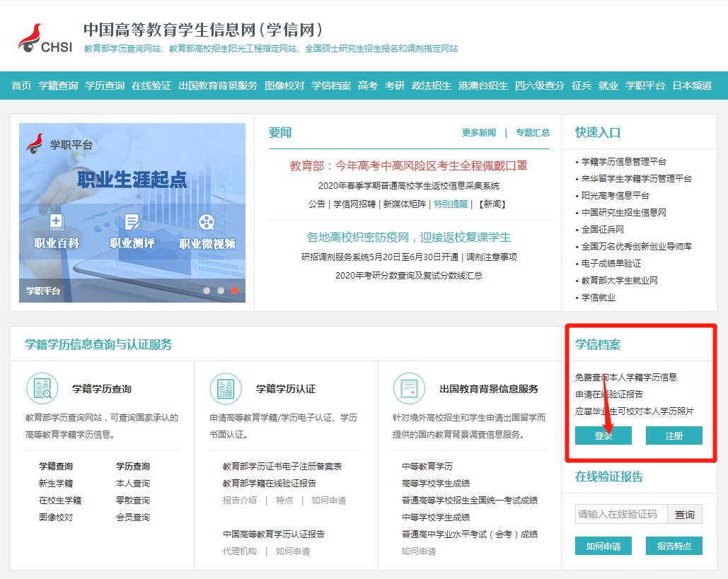
Task: Open 征兵 navigation item
Action: pos(582,86)
